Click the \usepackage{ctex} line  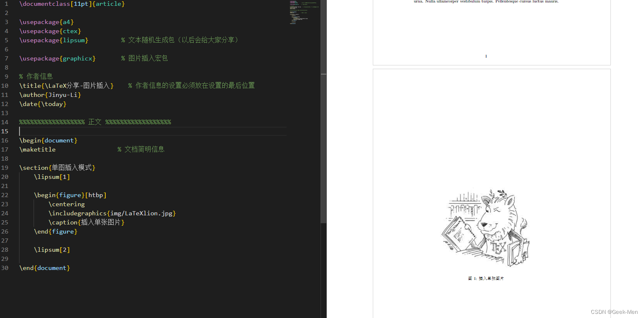(x=50, y=31)
